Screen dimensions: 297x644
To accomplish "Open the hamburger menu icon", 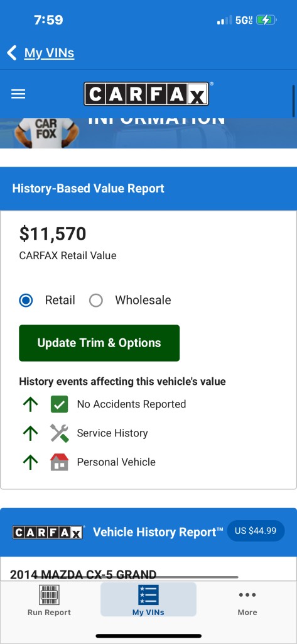I will point(18,94).
